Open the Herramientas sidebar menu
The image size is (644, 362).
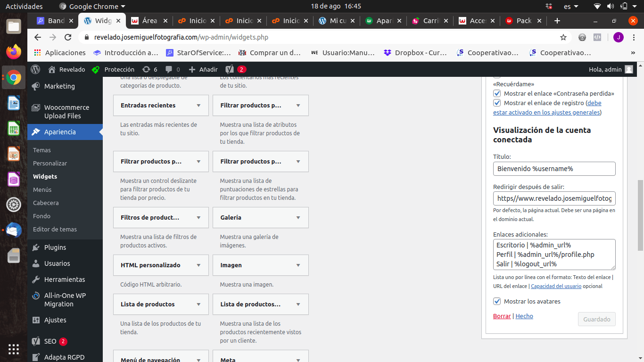pyautogui.click(x=65, y=280)
